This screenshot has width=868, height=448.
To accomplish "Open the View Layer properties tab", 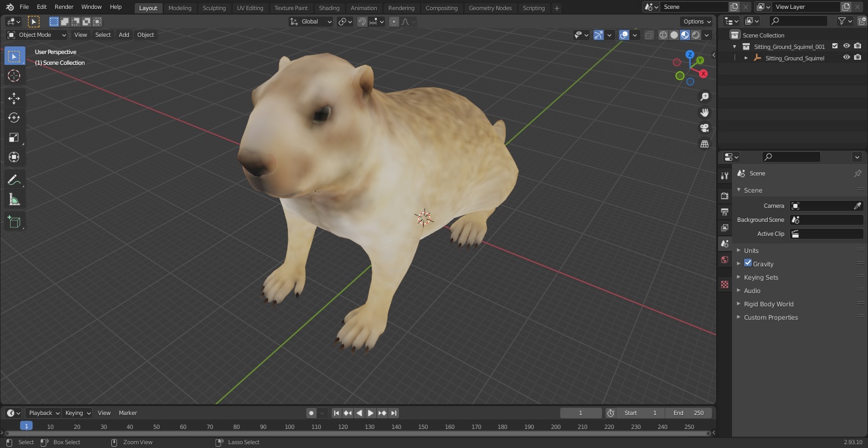I will 724,227.
